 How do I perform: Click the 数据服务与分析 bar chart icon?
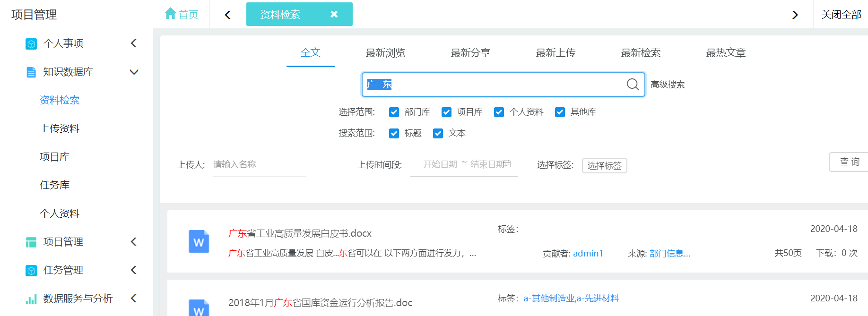(x=31, y=299)
